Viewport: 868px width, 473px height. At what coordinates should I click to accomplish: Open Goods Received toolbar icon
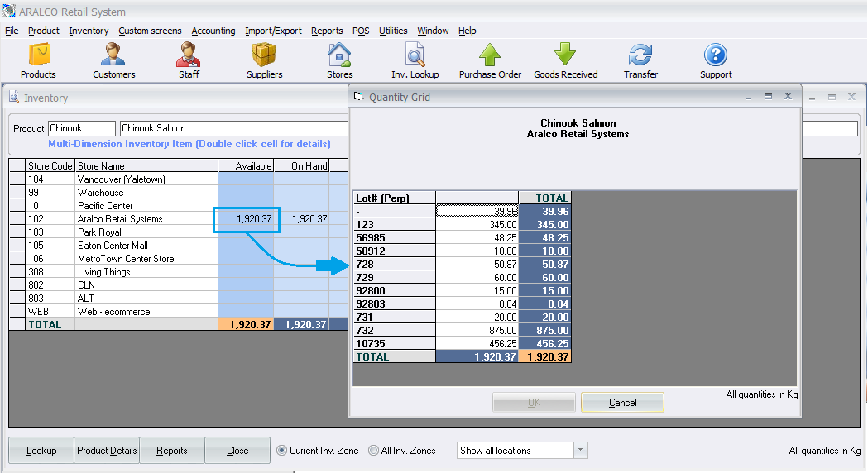pos(566,61)
